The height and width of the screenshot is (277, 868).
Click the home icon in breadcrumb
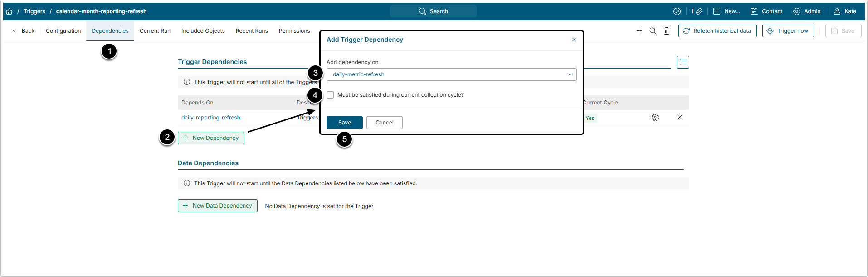pyautogui.click(x=9, y=11)
